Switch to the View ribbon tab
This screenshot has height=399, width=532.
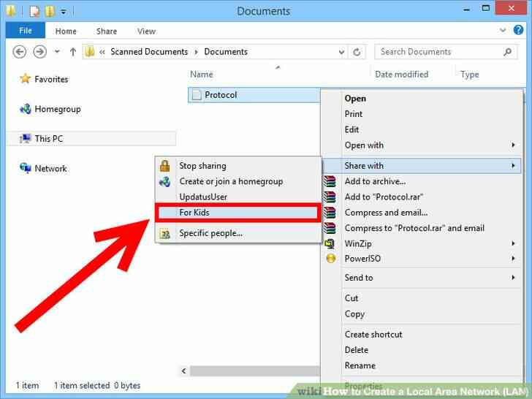(x=147, y=31)
